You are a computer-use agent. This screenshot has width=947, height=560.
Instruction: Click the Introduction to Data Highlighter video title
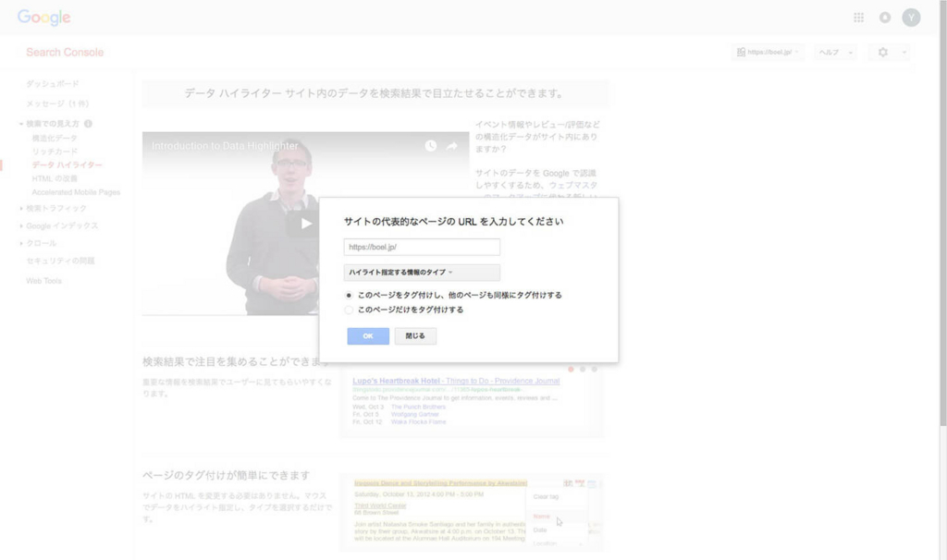tap(225, 146)
